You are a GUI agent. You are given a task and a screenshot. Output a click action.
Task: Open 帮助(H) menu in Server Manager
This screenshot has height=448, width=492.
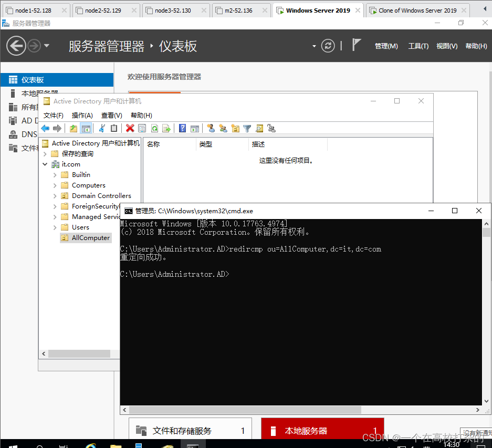tap(476, 46)
